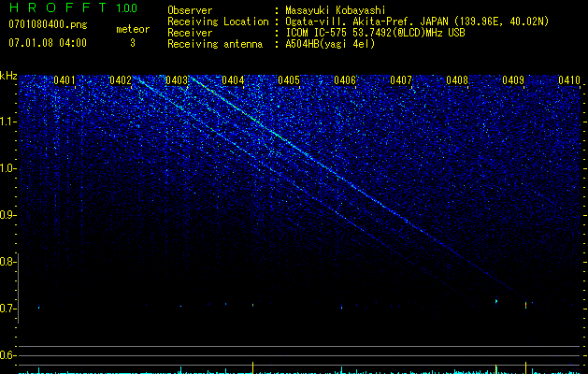Click the 1.1 kHz axis label
Viewport: 588px width, 374px height.
pyautogui.click(x=7, y=122)
